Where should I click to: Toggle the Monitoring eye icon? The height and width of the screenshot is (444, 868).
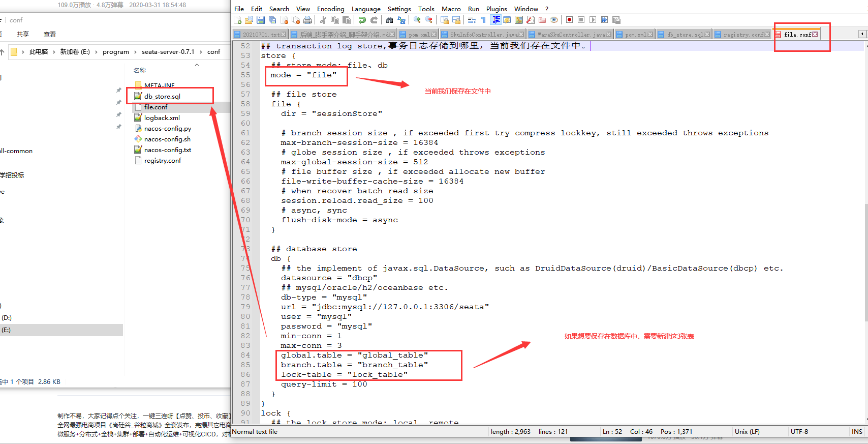coord(554,20)
